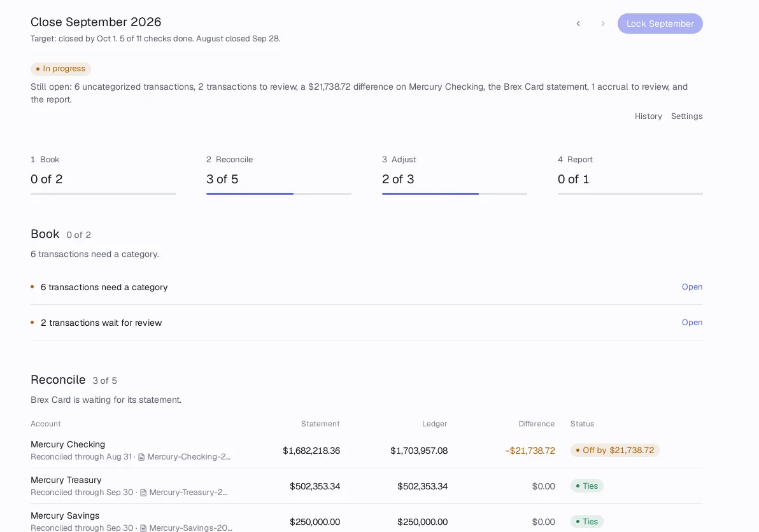Select the Mercury Checking account name
Viewport: 759px width, 532px height.
pos(67,444)
